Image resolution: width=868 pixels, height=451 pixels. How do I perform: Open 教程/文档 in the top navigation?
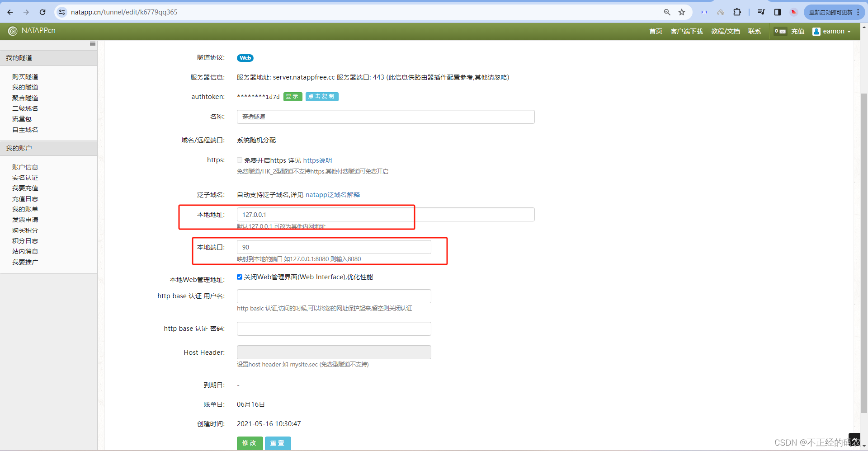[725, 31]
